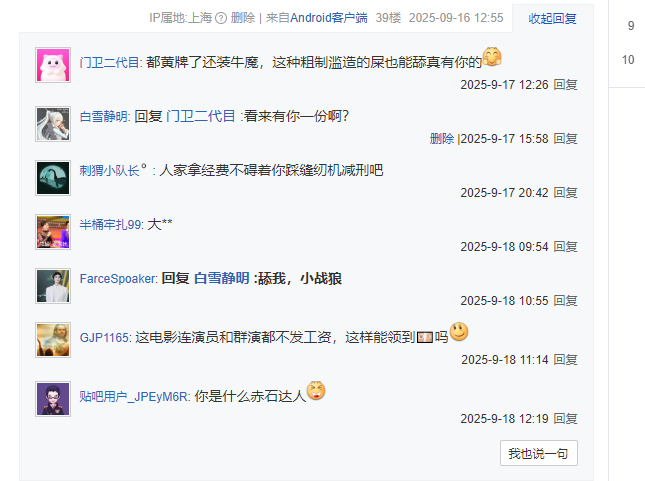The image size is (645, 481).
Task: Click the 我也说一句 button
Action: click(x=538, y=453)
